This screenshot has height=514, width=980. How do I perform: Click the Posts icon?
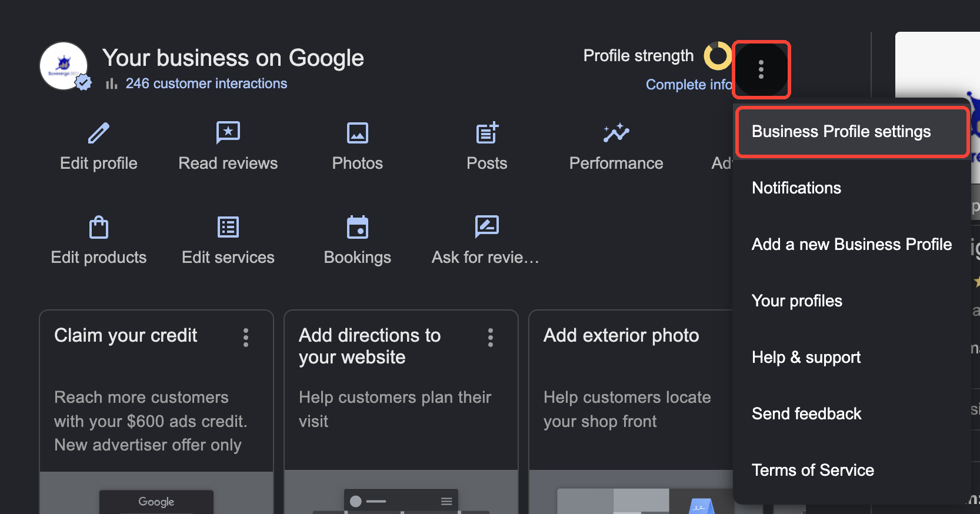[487, 133]
